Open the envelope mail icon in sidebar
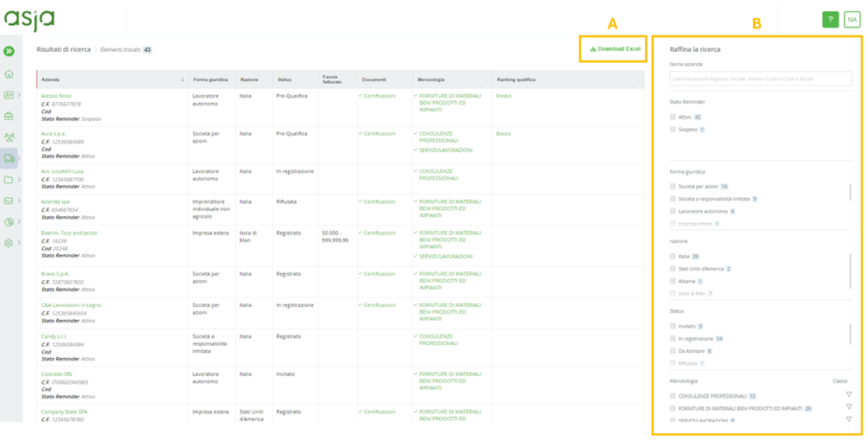 9,201
